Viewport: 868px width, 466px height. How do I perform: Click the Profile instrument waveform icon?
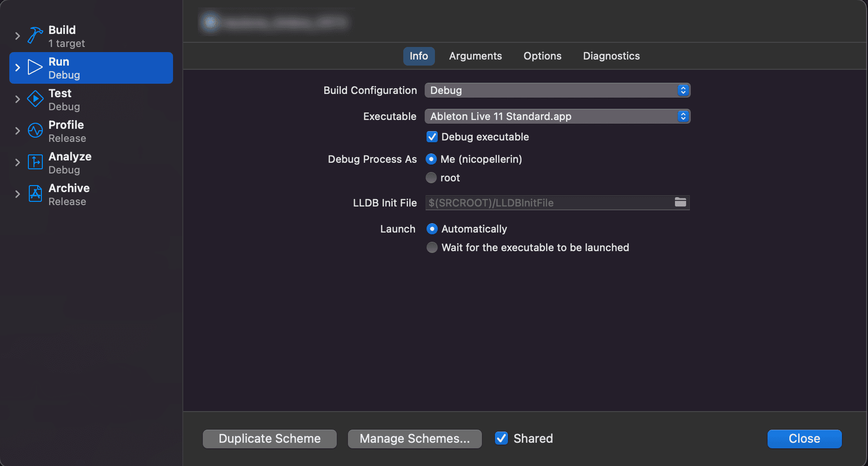[x=35, y=131]
